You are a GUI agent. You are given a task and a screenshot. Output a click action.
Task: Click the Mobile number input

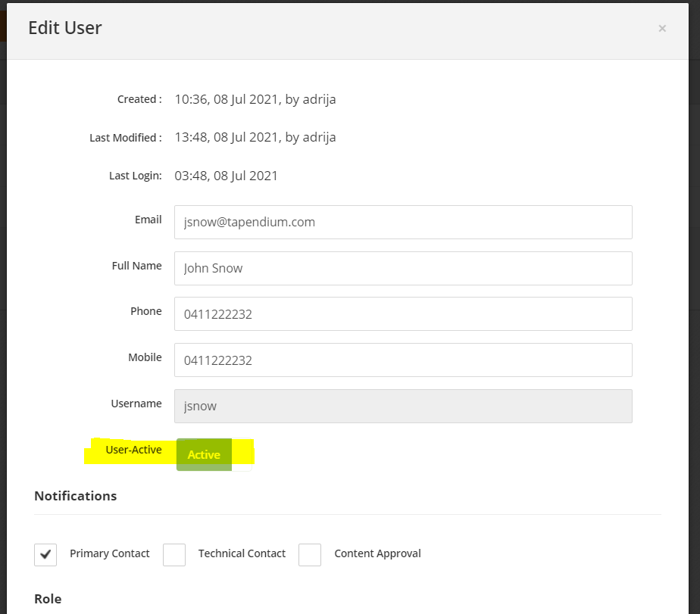pos(403,360)
